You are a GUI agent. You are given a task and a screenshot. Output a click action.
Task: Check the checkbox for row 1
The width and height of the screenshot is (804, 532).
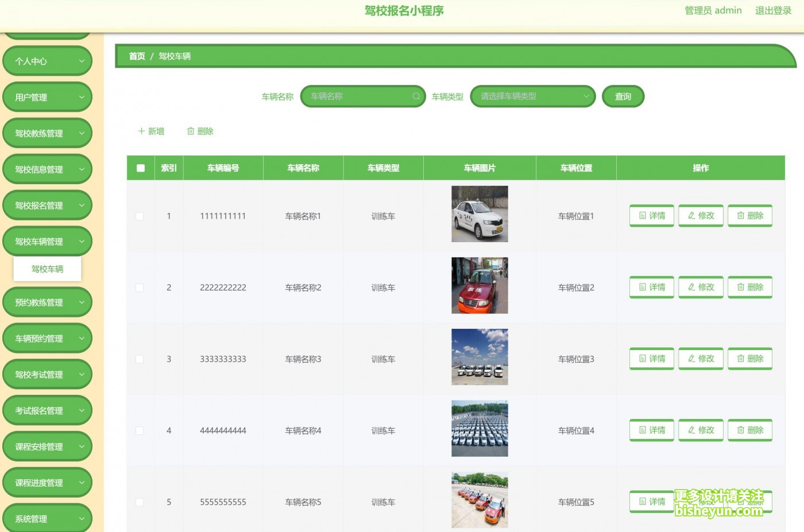pyautogui.click(x=140, y=216)
